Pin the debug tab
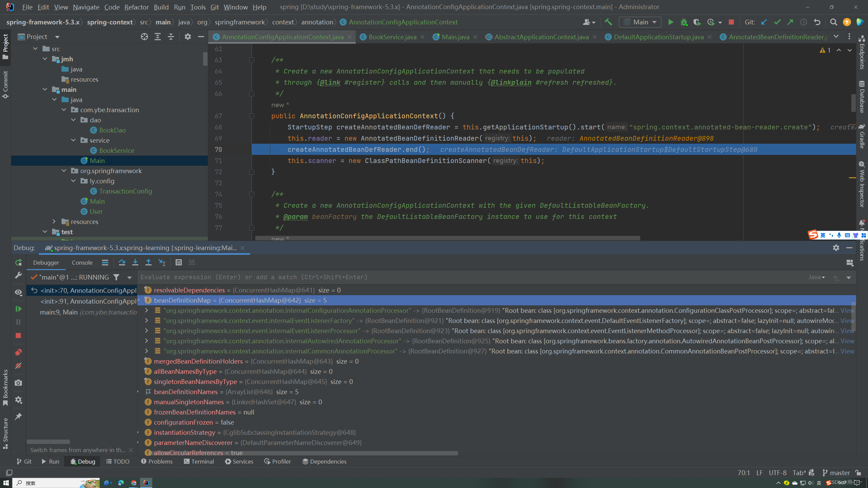868x488 pixels. [x=18, y=416]
